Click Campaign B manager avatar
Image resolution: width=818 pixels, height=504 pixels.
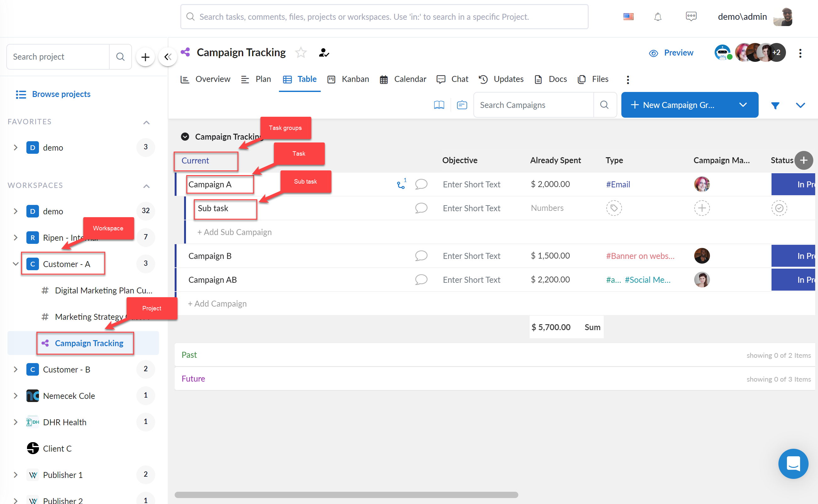pyautogui.click(x=702, y=256)
